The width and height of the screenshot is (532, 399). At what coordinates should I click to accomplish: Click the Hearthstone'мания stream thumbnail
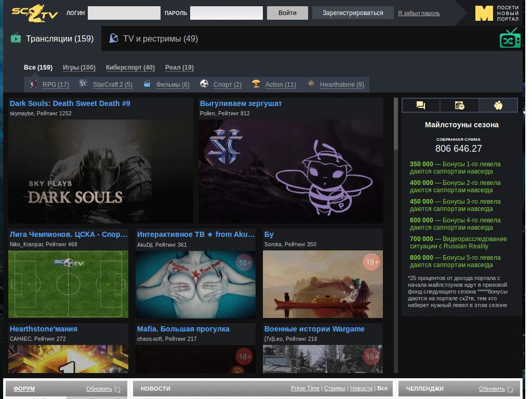coord(68,359)
